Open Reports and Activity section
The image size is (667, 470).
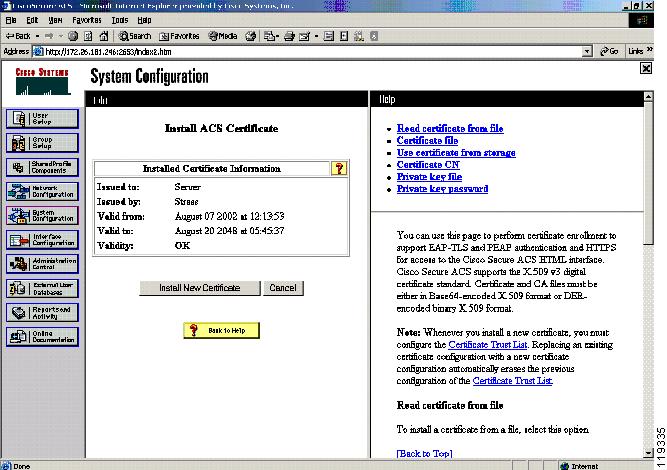(42, 313)
